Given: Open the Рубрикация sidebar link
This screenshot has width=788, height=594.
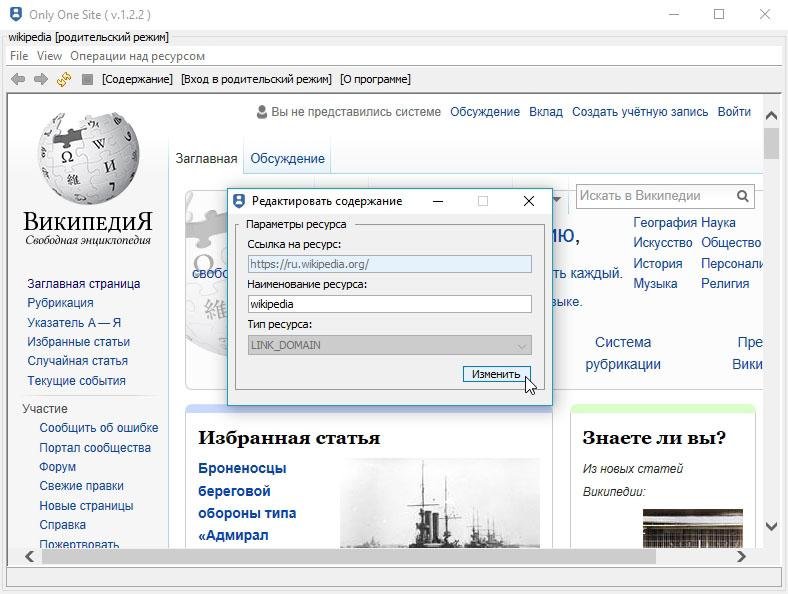Looking at the screenshot, I should [60, 303].
